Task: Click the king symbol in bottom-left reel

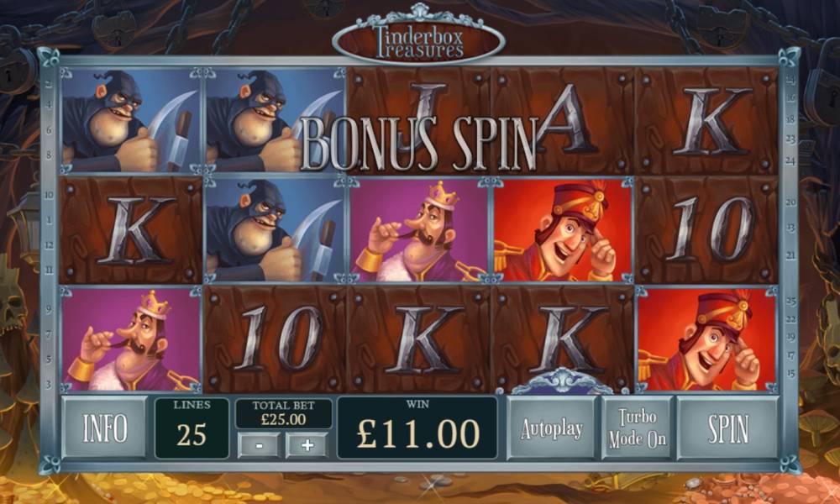Action: [131, 339]
